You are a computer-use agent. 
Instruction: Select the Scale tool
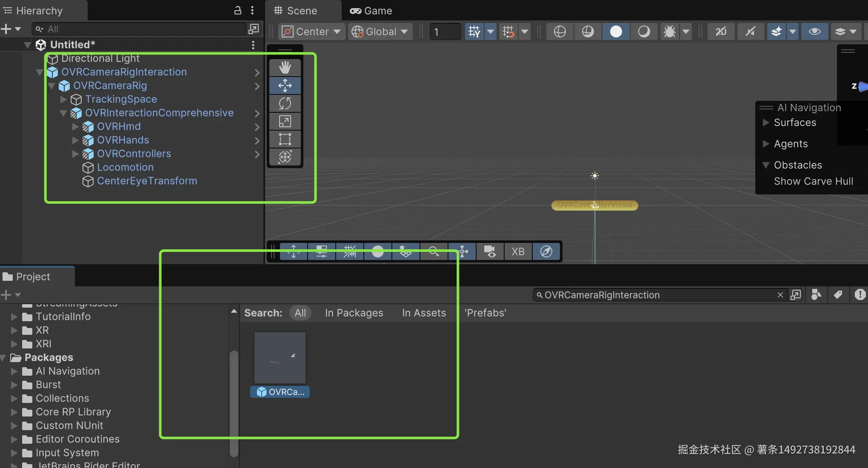(x=285, y=121)
